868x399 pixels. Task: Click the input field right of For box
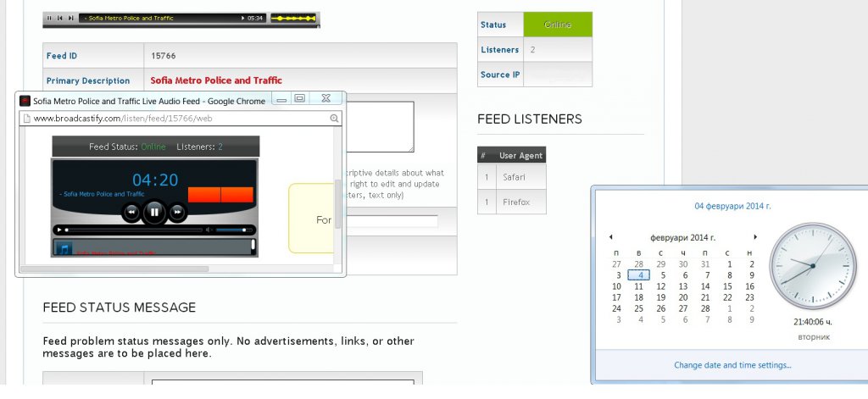tap(392, 221)
